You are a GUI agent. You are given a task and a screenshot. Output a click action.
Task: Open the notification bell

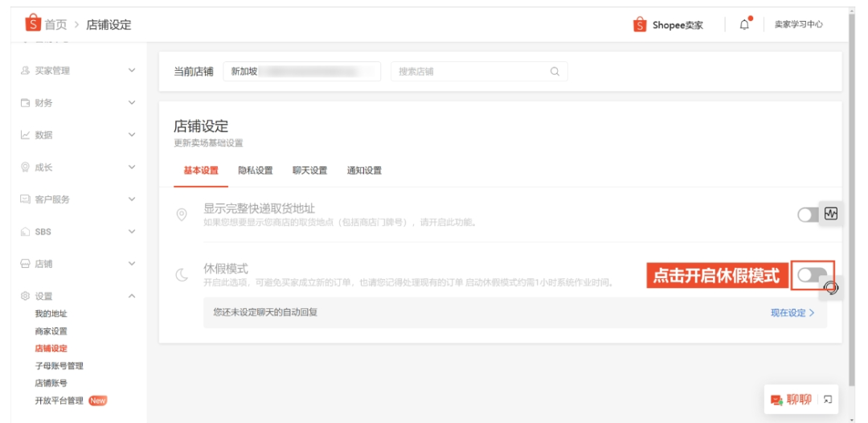pos(744,24)
